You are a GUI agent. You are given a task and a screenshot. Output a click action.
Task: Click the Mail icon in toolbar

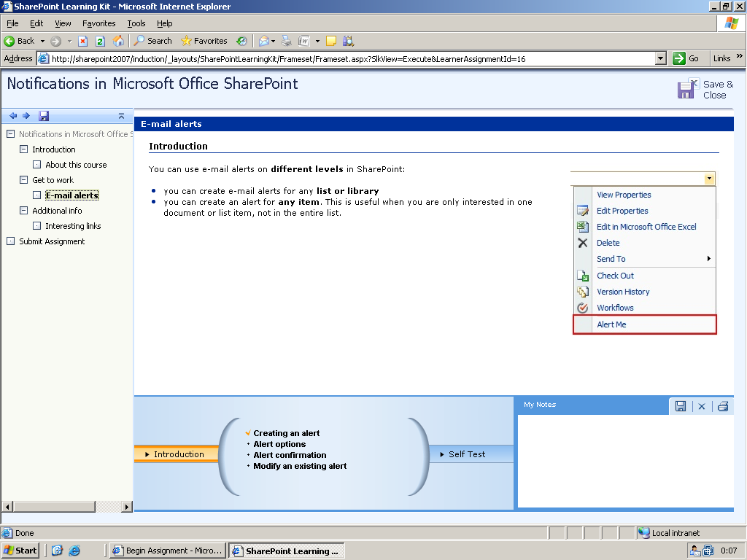tap(264, 41)
